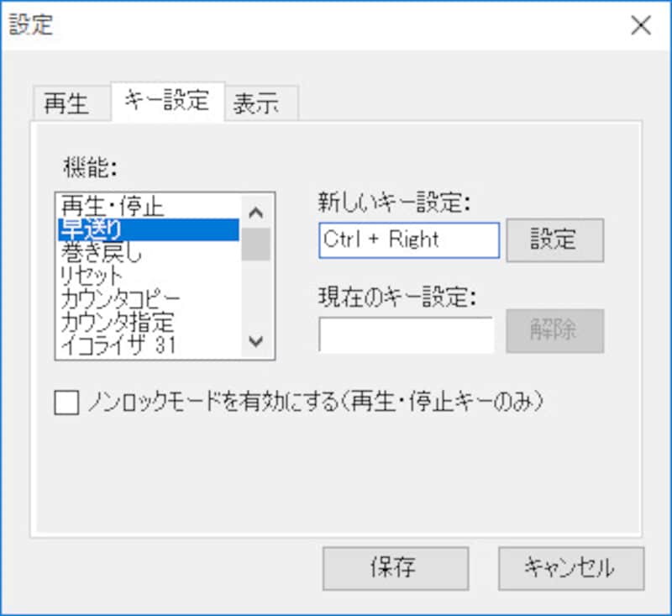Click the 新しいキー設定 input field
The width and height of the screenshot is (672, 616).
pos(408,240)
